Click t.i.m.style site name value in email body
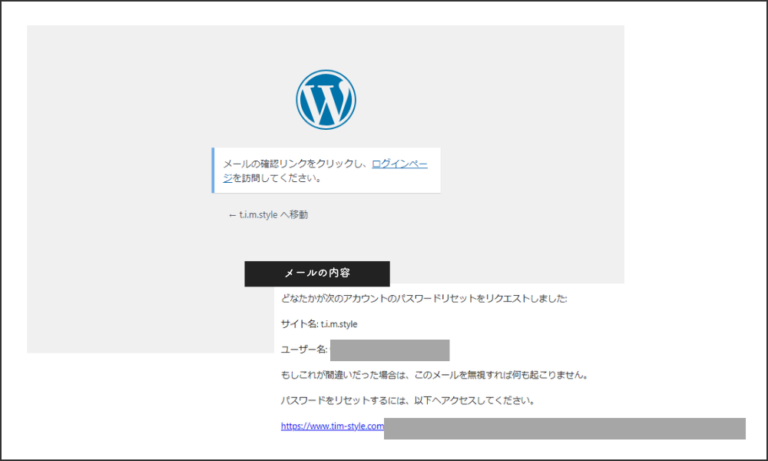768x461 pixels. (339, 324)
